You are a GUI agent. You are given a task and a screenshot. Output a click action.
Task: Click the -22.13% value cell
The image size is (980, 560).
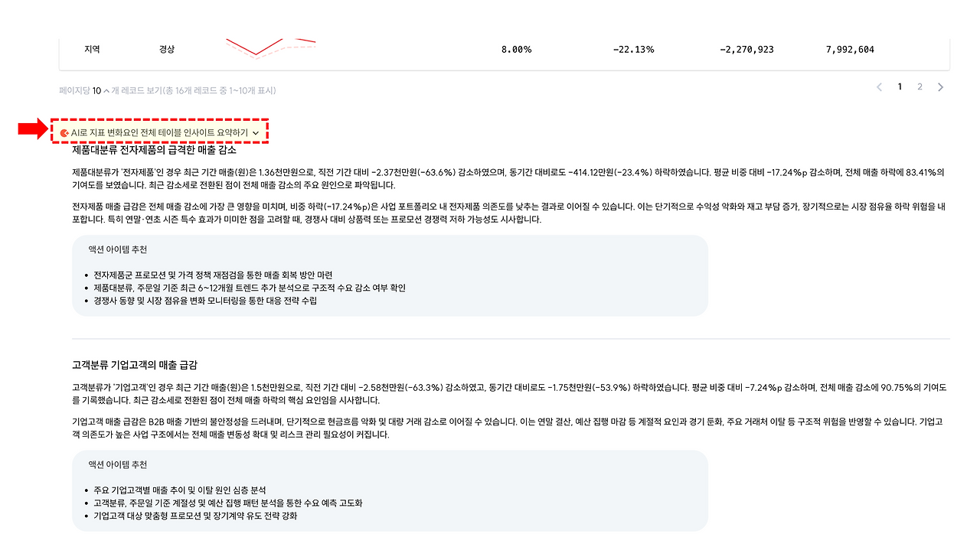pos(633,50)
